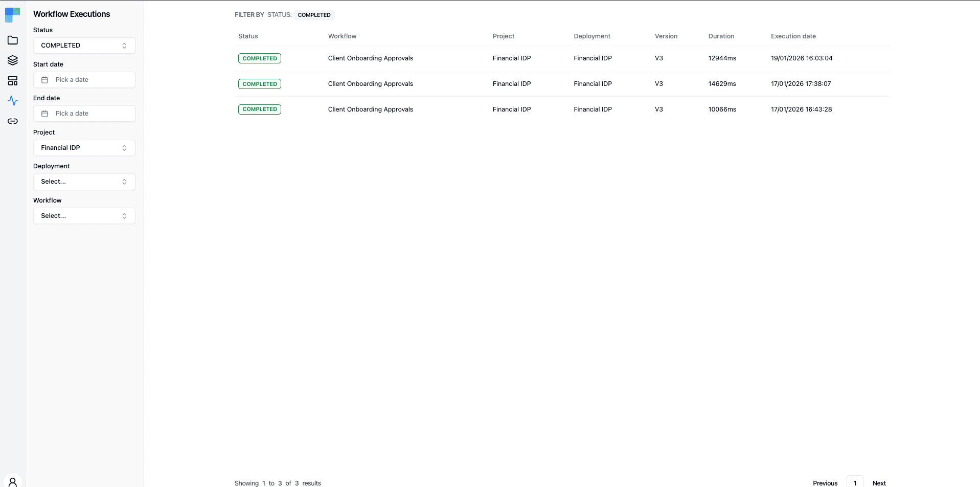The width and height of the screenshot is (980, 487).
Task: Open the Project dropdown showing Financial IDP
Action: [x=83, y=147]
